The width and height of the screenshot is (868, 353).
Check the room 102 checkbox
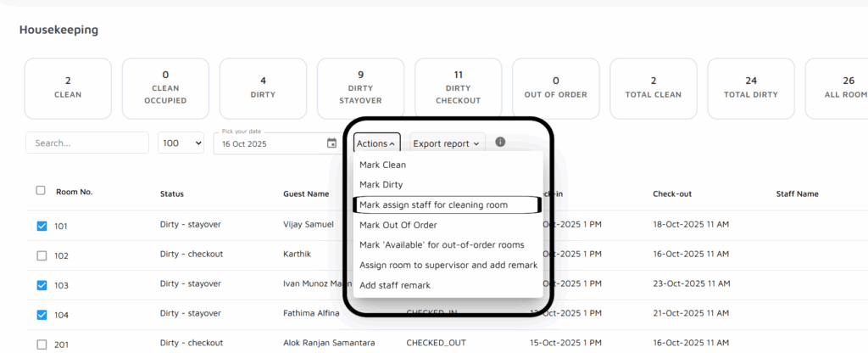pyautogui.click(x=42, y=255)
